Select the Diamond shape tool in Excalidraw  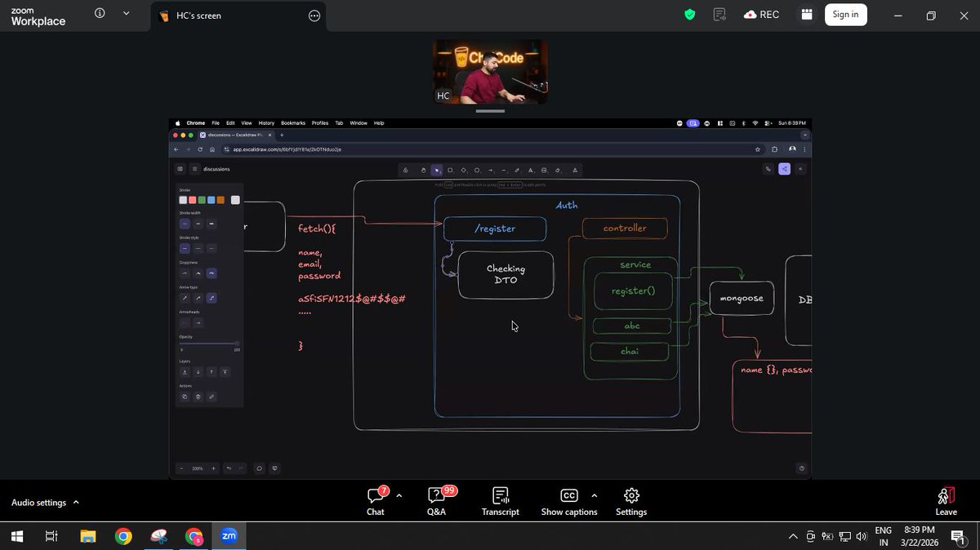[463, 171]
